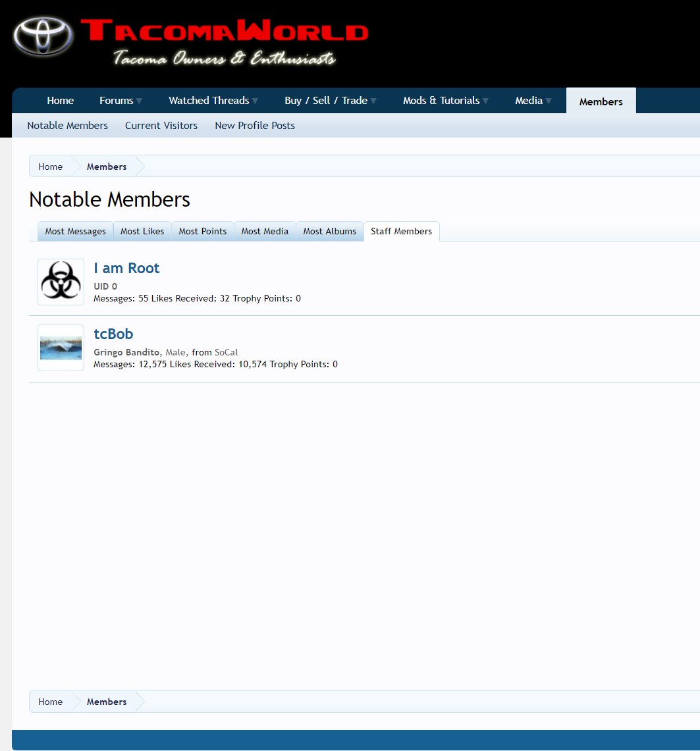700x751 pixels.
Task: Open the I am Root profile link
Action: click(126, 269)
